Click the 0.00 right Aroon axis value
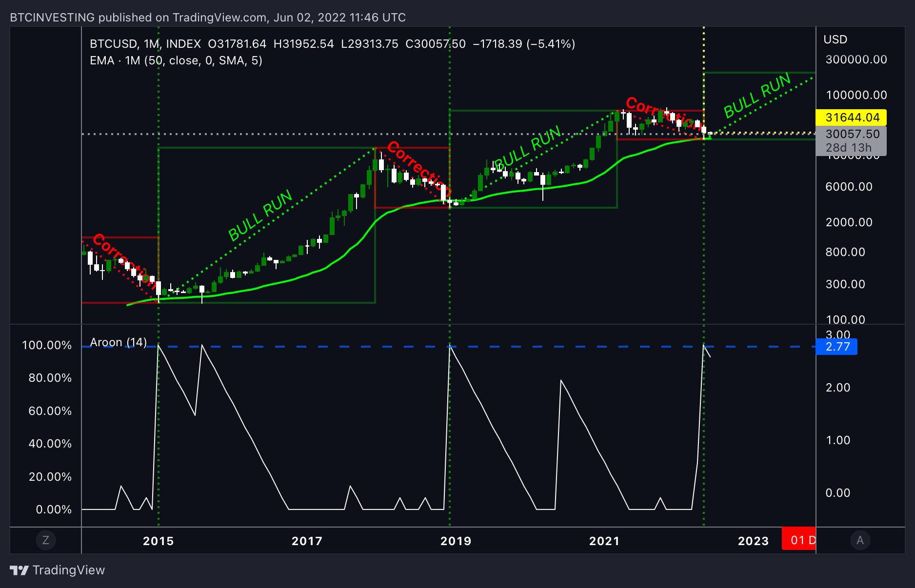915x588 pixels. pos(837,493)
